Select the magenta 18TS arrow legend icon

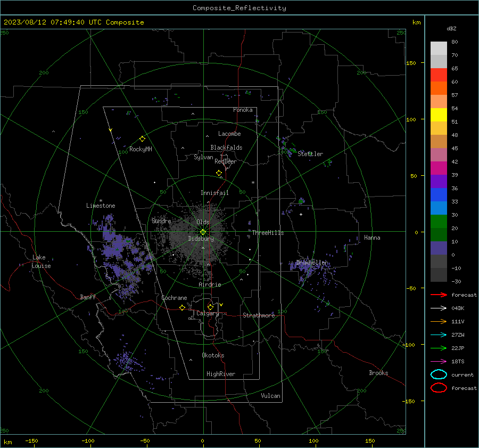point(439,362)
